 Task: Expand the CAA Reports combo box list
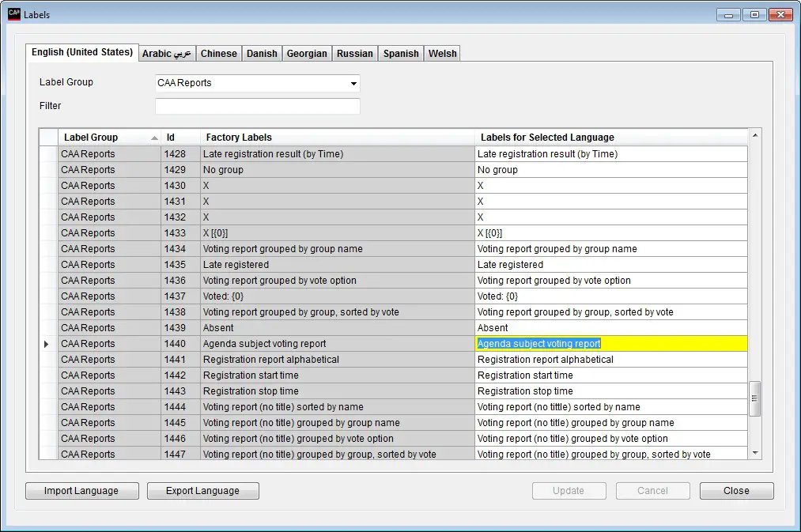coord(353,83)
